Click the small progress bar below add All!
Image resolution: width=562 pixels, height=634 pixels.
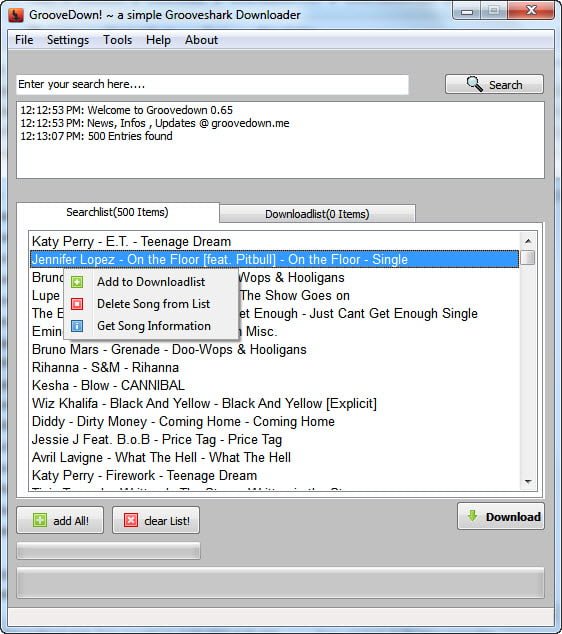108,551
